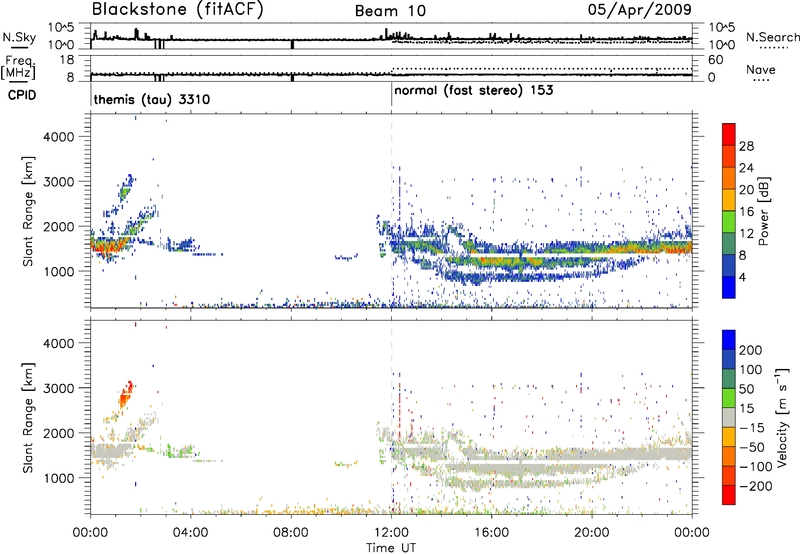The height and width of the screenshot is (554, 800).
Task: Click the '20:00' time axis label
Action: pyautogui.click(x=592, y=533)
